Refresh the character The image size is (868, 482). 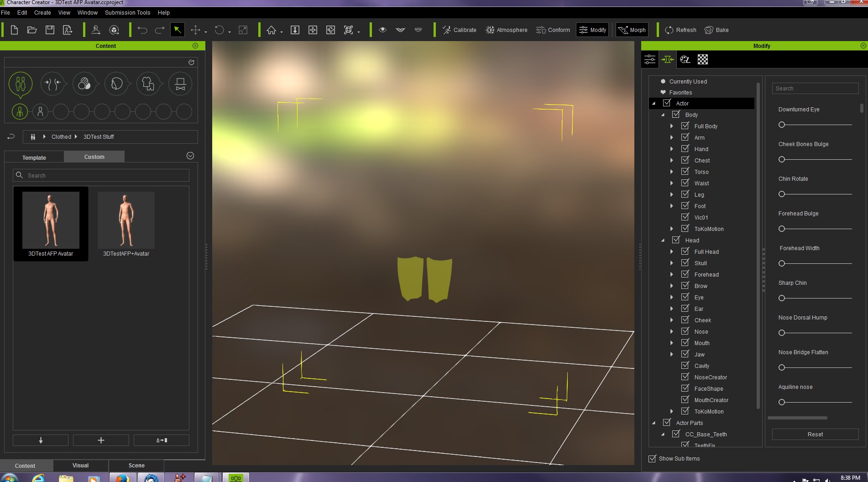(680, 30)
